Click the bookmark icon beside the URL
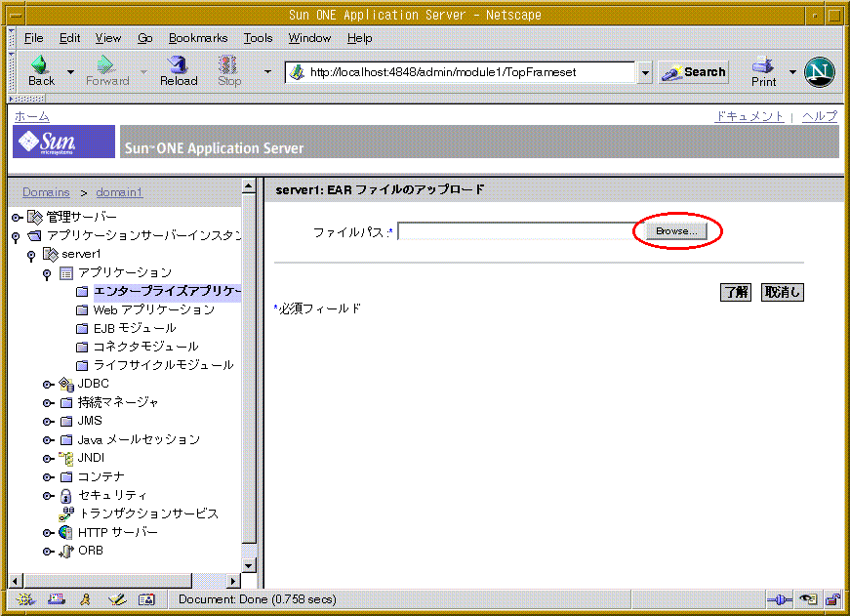This screenshot has height=616, width=850. (297, 72)
